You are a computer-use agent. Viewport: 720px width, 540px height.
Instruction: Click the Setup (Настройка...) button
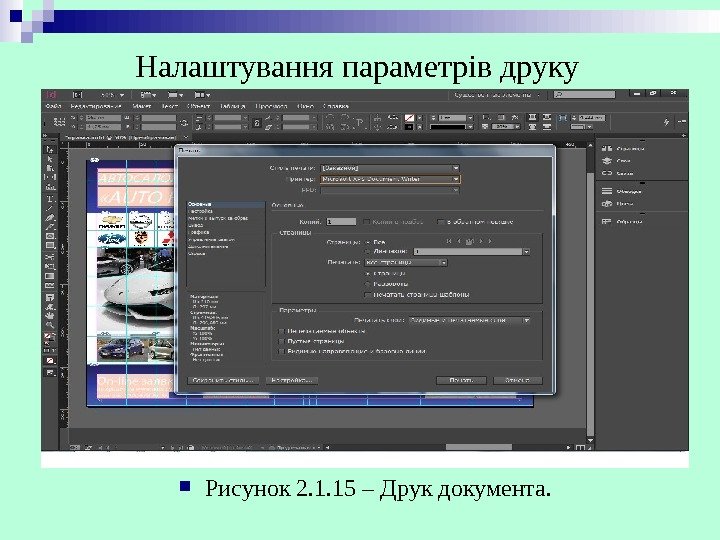[x=292, y=380]
